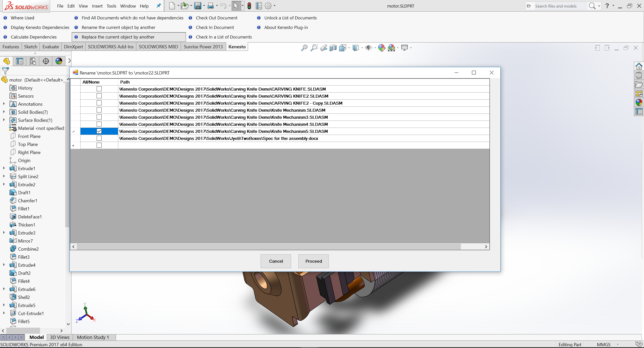Select the FeatureManager design tree tab
644x348 pixels.
(x=7, y=61)
